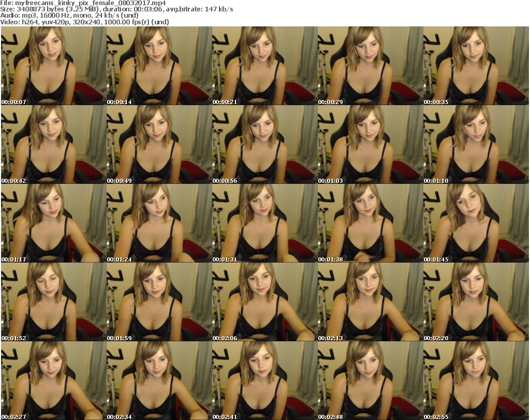Select the thumbnail stamped 00:01:17
Screen dimensions: 530x420
point(53,223)
